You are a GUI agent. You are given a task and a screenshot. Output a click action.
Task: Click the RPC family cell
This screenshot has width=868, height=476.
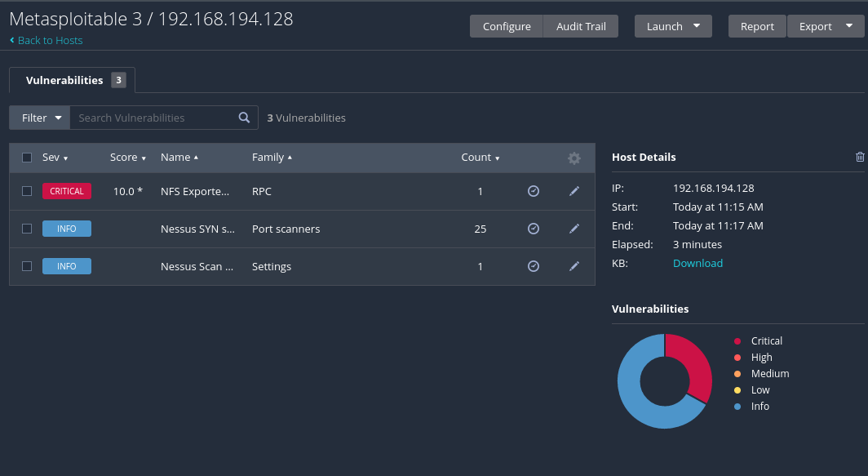pyautogui.click(x=262, y=191)
